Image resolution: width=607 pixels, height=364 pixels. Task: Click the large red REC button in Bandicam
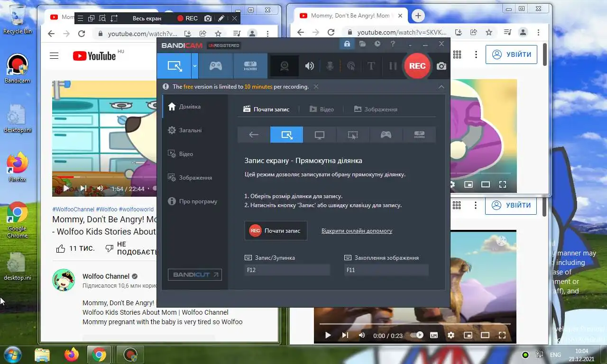(417, 66)
